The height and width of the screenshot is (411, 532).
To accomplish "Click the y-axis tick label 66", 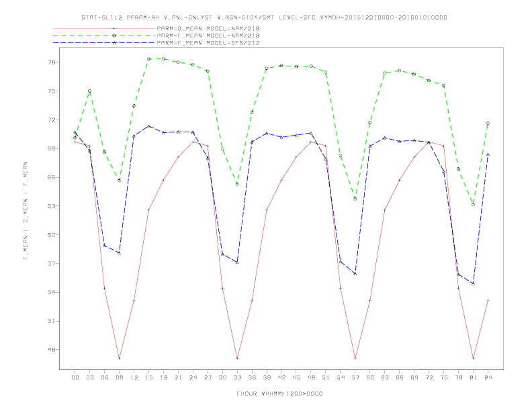I will pyautogui.click(x=52, y=177).
